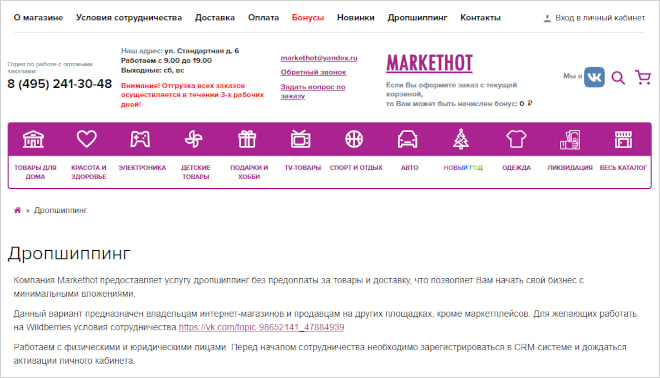Click the magnifier search icon
Screen dimensions: 660x378
618,78
